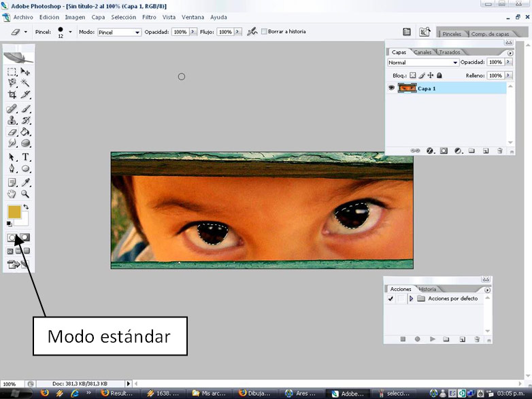Reset to default black and white colors
The height and width of the screenshot is (399, 532).
(x=9, y=224)
